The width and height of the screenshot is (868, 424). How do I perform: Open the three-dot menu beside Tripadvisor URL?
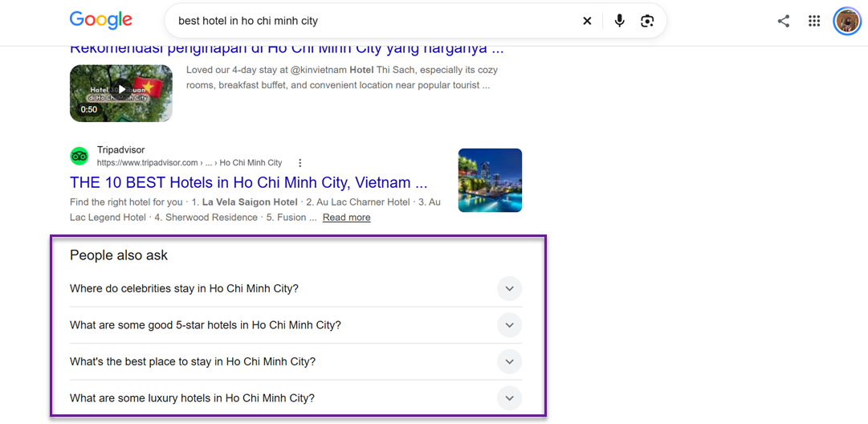pos(300,163)
